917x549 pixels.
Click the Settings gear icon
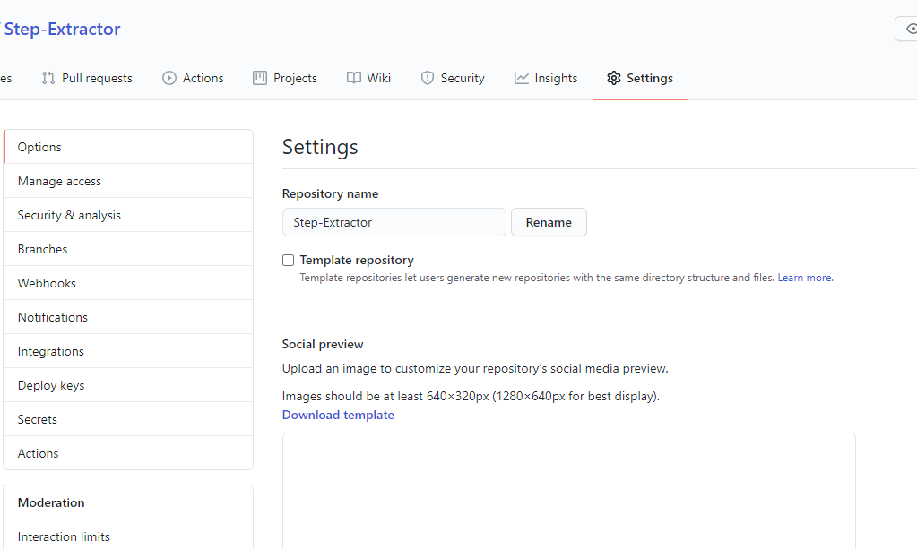coord(613,78)
